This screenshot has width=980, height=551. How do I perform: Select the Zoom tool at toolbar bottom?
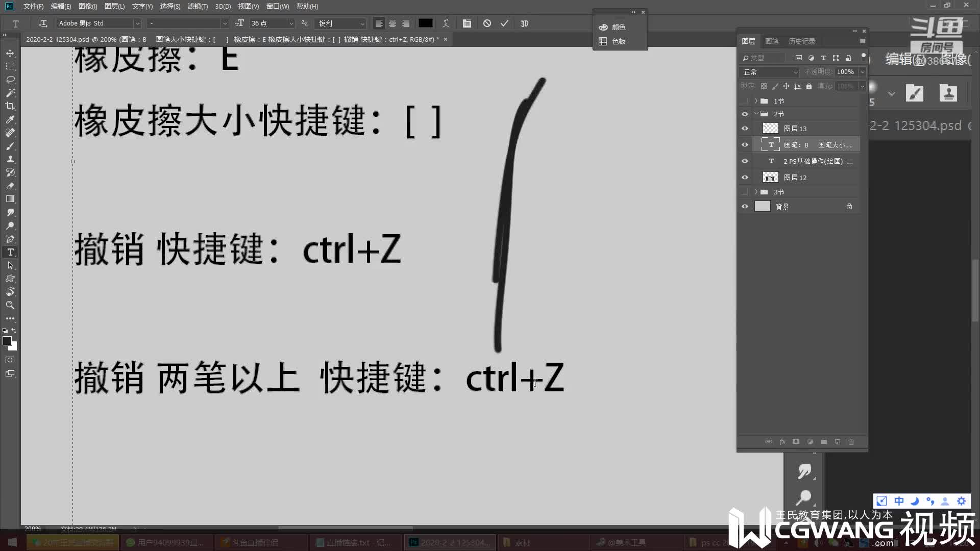10,305
